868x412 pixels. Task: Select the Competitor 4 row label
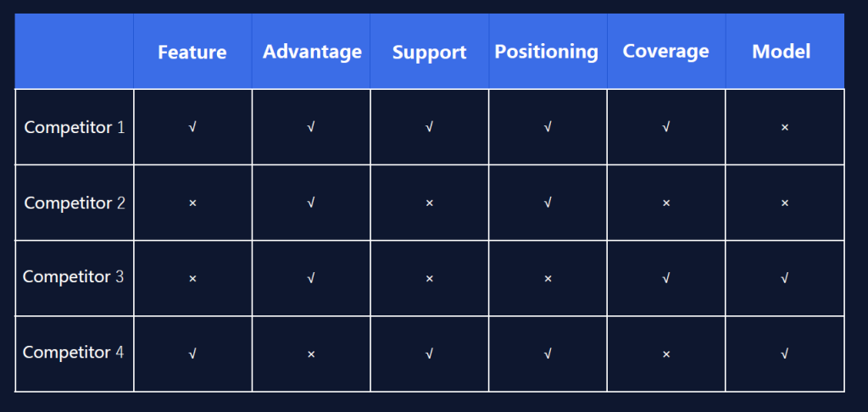[x=74, y=353]
